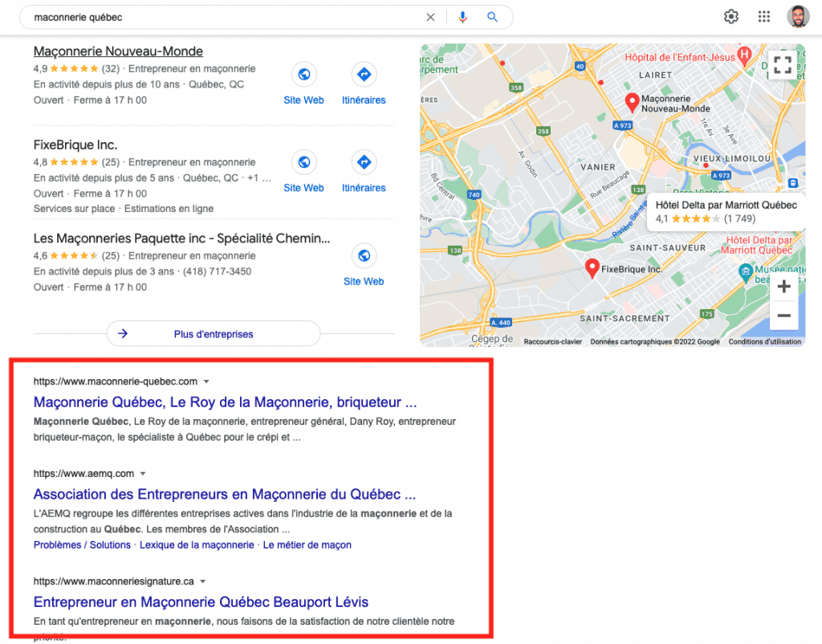The width and height of the screenshot is (822, 644).
Task: Expand the dropdown next to maconnerie-quebec.com
Action: pyautogui.click(x=206, y=381)
